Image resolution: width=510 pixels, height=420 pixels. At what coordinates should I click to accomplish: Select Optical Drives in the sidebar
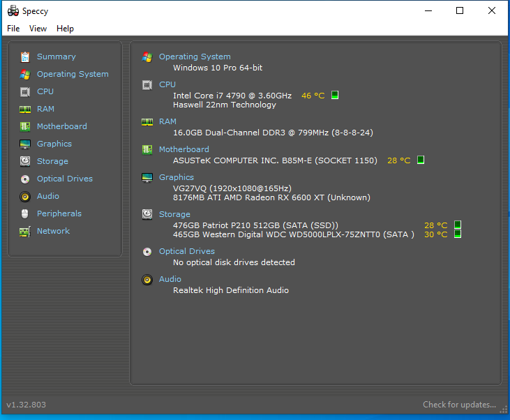pyautogui.click(x=65, y=179)
